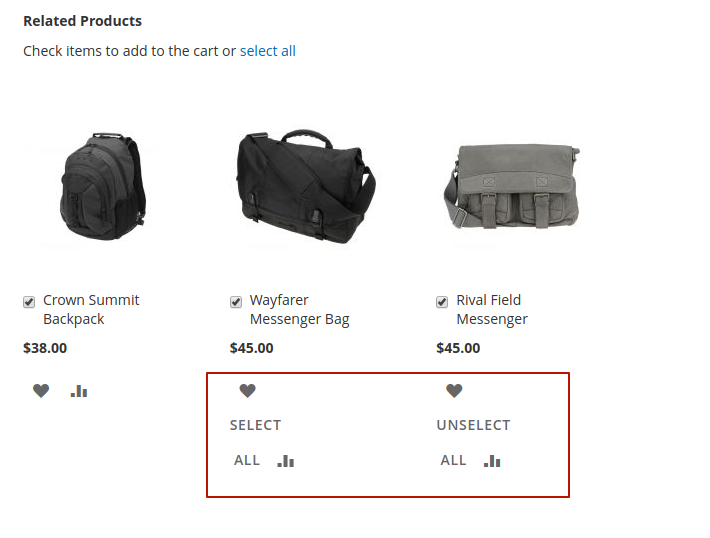Add Crown Summit Backpack to wishlist

click(x=41, y=391)
